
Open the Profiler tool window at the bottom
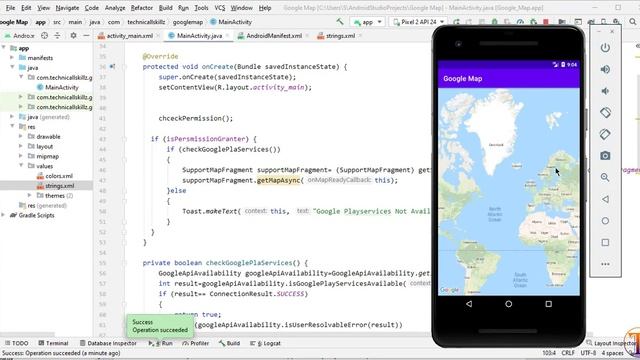coord(196,343)
